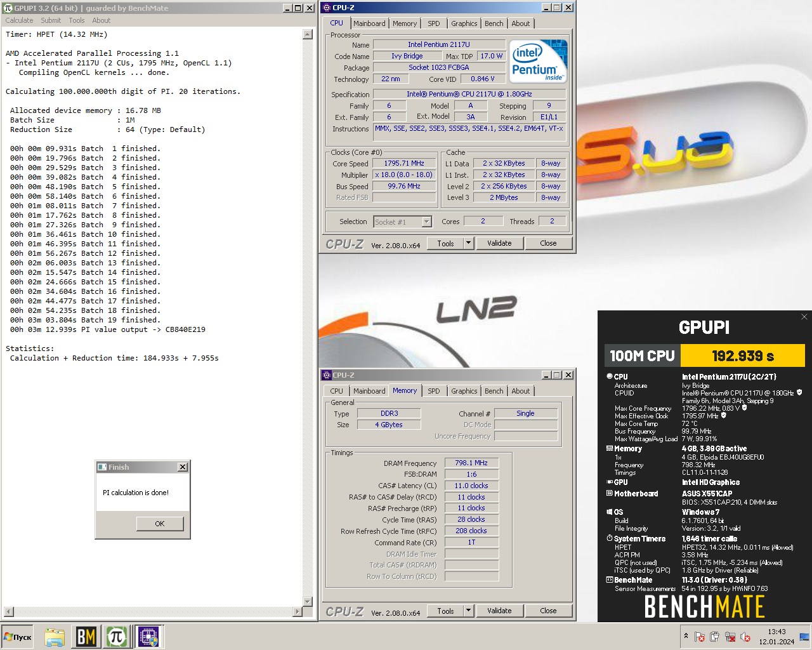The image size is (812, 650).
Task: Click the Memory section icon in BenchMate panel
Action: [610, 448]
